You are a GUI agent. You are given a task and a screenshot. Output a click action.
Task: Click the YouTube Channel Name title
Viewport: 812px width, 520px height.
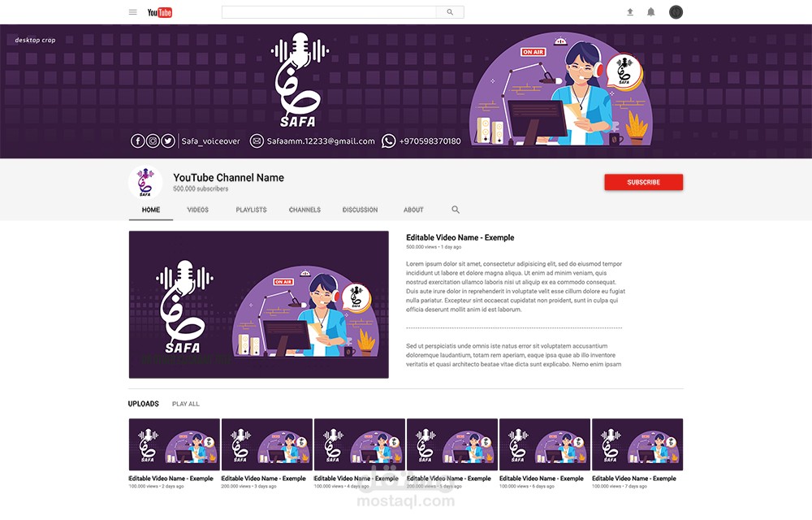(x=228, y=178)
